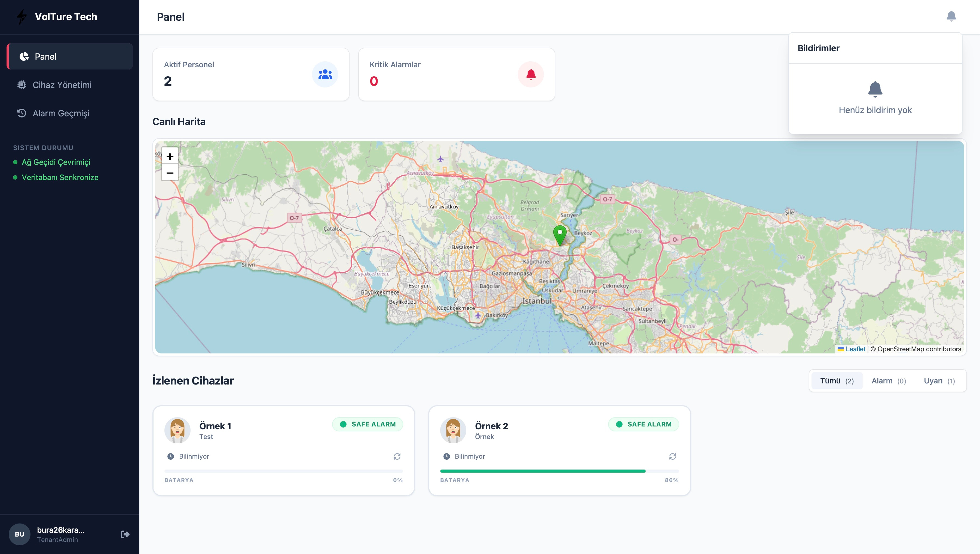Zoom out on the live map
980x554 pixels.
(x=170, y=173)
